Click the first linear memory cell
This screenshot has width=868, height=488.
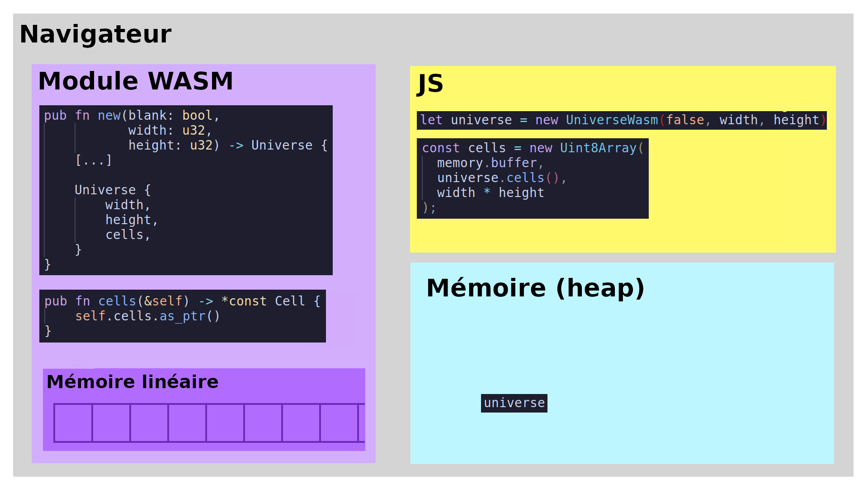(x=73, y=423)
